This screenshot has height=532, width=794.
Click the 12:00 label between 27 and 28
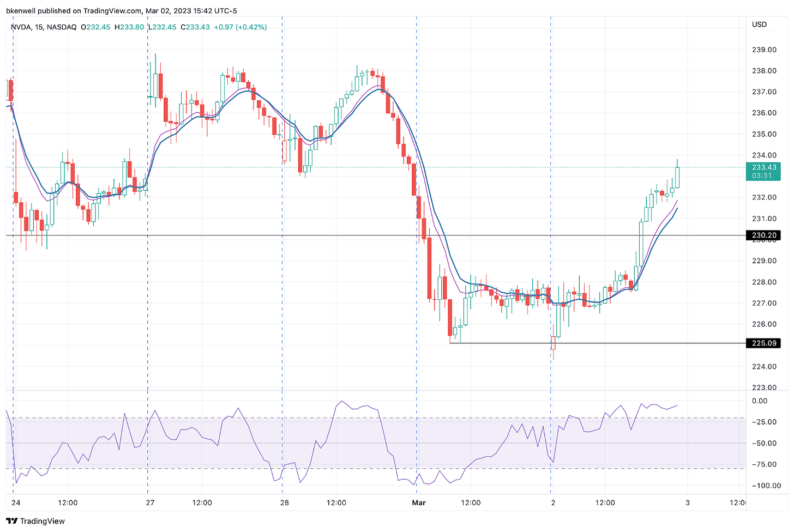pos(202,503)
